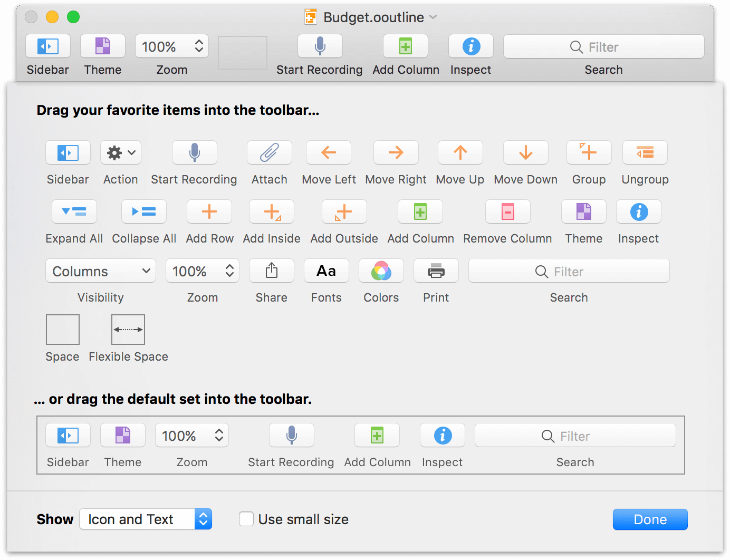Select the Group icon

point(589,153)
